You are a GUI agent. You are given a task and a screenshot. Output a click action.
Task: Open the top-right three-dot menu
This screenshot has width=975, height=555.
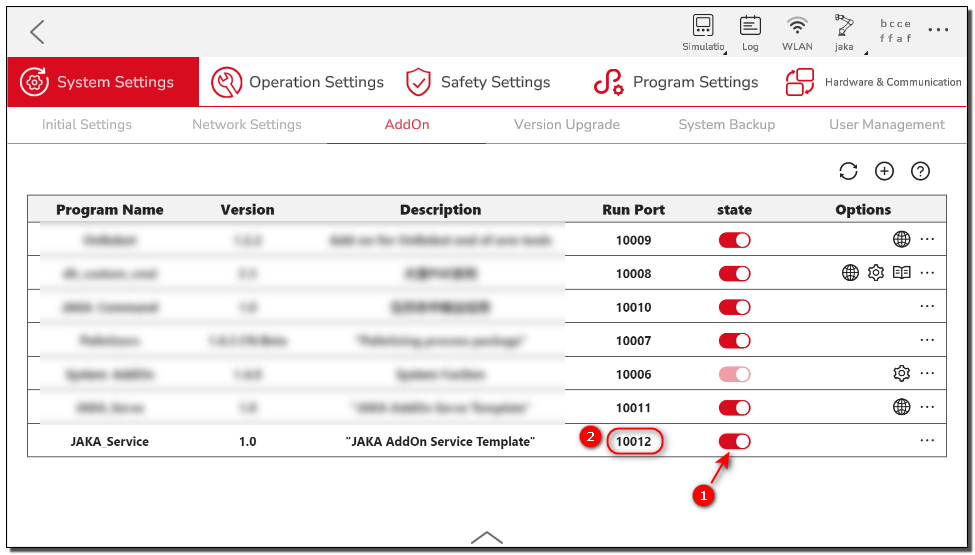pyautogui.click(x=938, y=30)
